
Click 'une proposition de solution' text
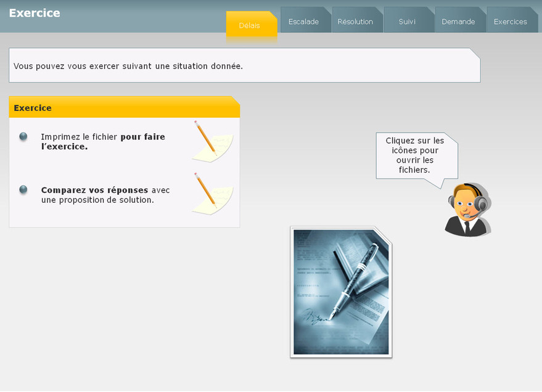97,200
